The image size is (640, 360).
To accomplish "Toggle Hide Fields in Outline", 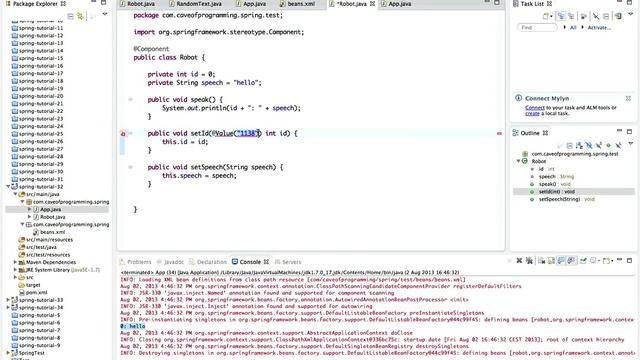I will click(589, 145).
